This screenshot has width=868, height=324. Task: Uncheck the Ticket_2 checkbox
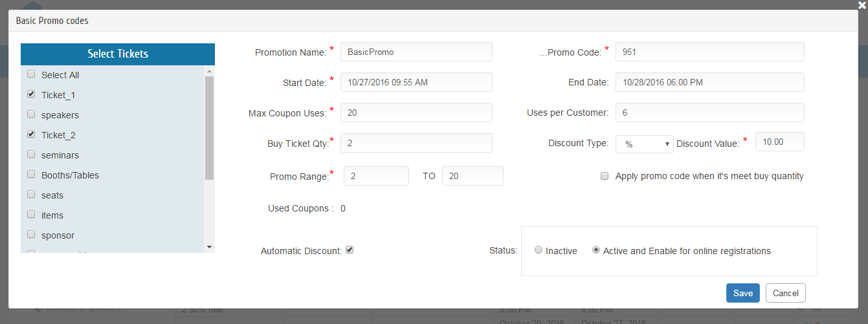click(x=31, y=135)
